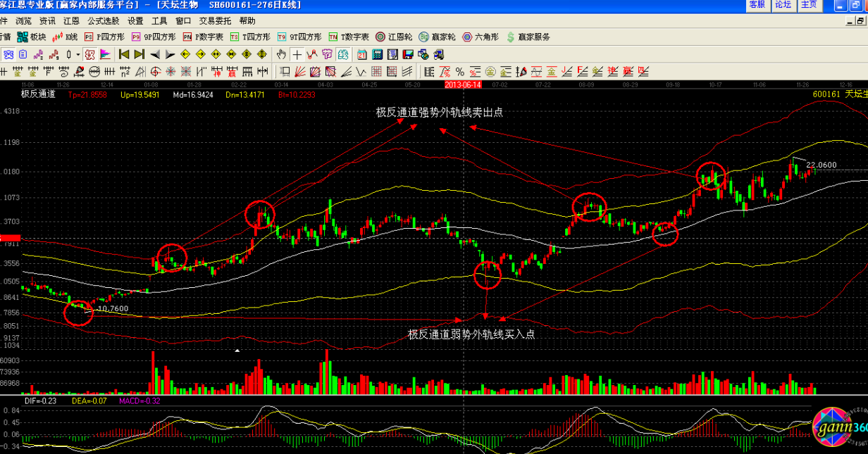Jump to first bar arrow icon
Viewport: 868px width, 454px height.
(124, 54)
